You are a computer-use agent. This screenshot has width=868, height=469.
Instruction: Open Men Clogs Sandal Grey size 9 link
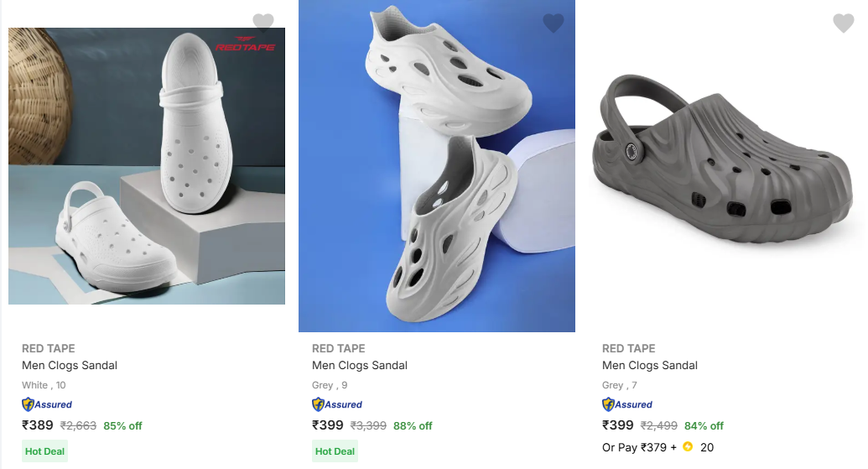pos(360,366)
